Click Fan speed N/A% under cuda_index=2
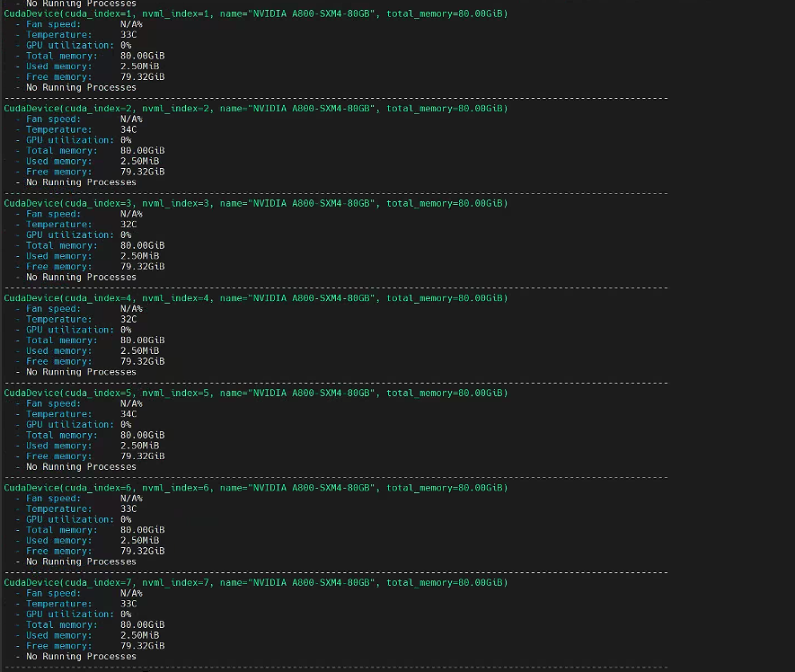The image size is (795, 672). tap(84, 119)
